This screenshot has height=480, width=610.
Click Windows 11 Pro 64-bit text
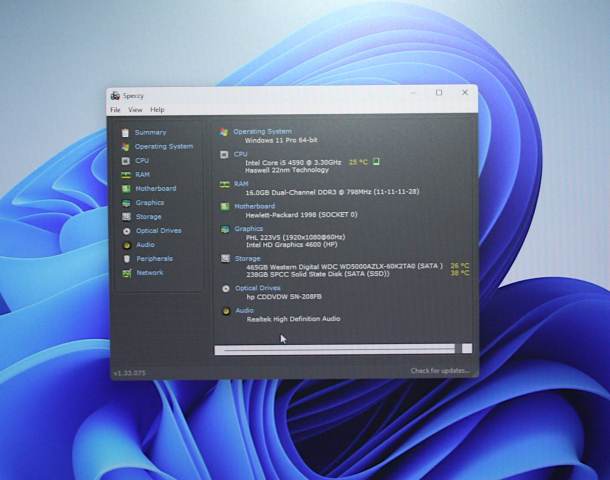pos(281,140)
